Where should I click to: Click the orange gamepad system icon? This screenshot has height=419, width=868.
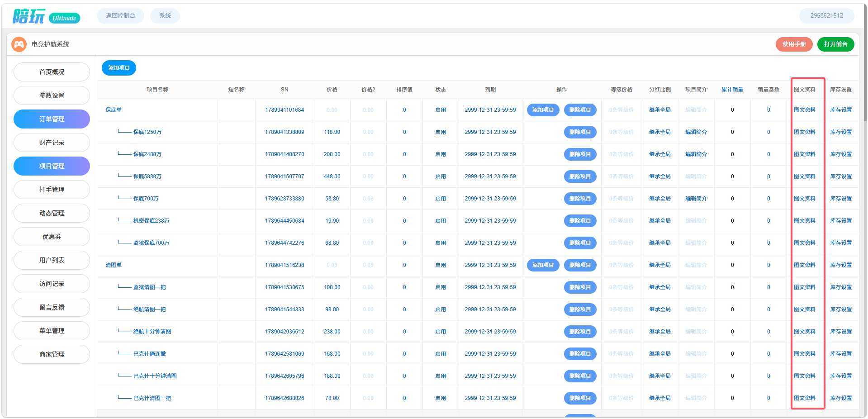pyautogui.click(x=19, y=44)
